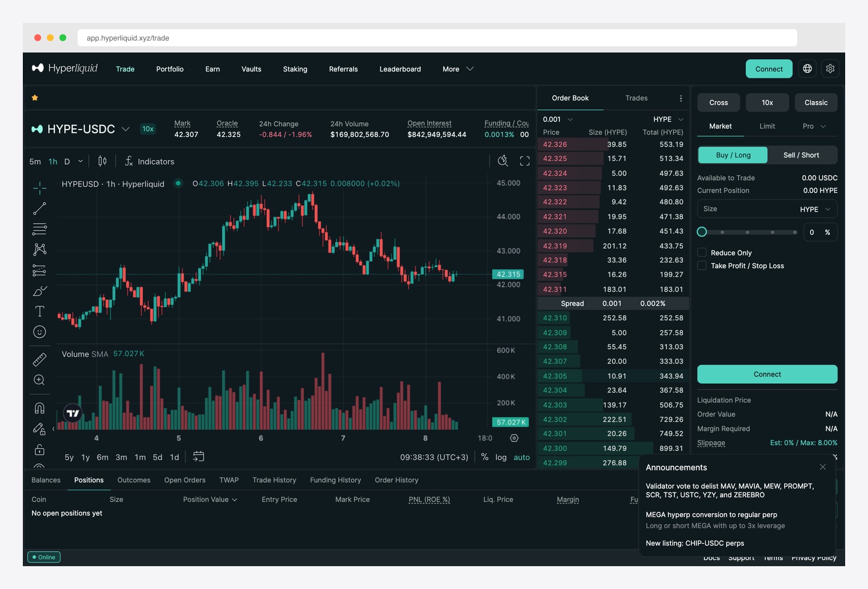The image size is (868, 589).
Task: Open chart quick search icon
Action: [503, 161]
